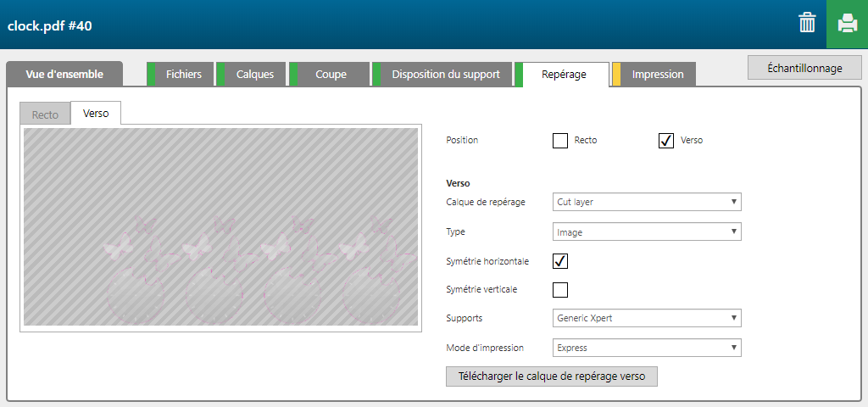Uncheck the Verso position checkbox
Viewport: 868px width, 407px height.
tap(666, 141)
